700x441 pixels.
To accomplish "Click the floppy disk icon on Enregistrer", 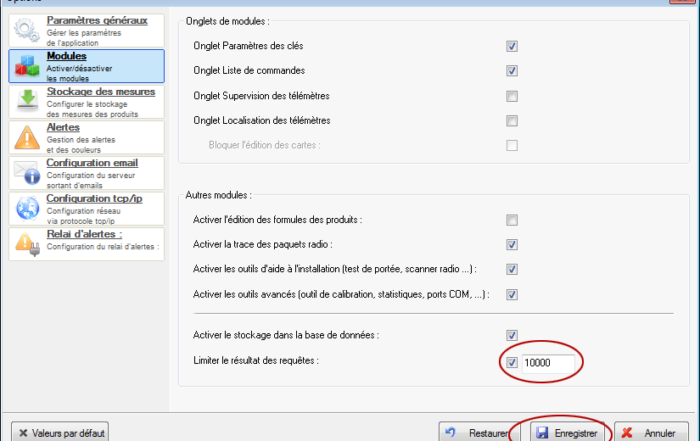I will coord(542,433).
